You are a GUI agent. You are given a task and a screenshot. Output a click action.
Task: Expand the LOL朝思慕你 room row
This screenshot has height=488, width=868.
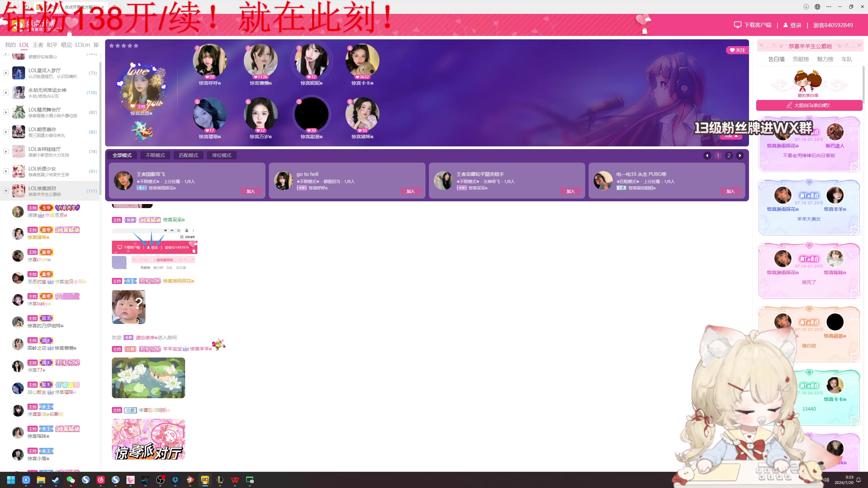(x=6, y=132)
